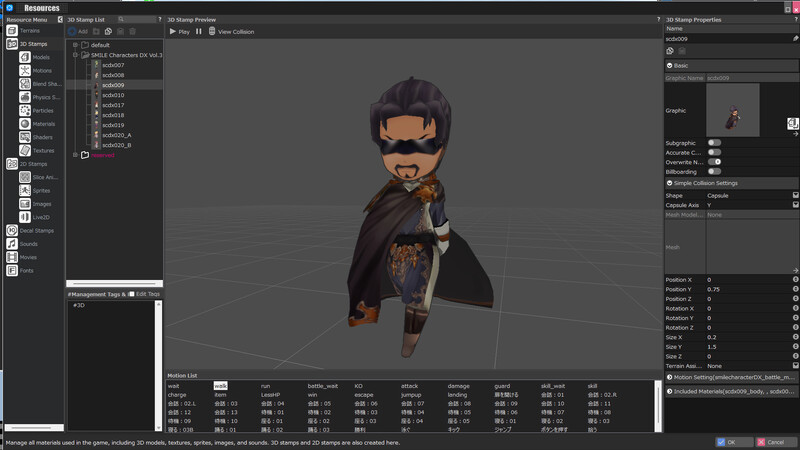
Task: Select the battle_wait motion
Action: click(x=322, y=386)
